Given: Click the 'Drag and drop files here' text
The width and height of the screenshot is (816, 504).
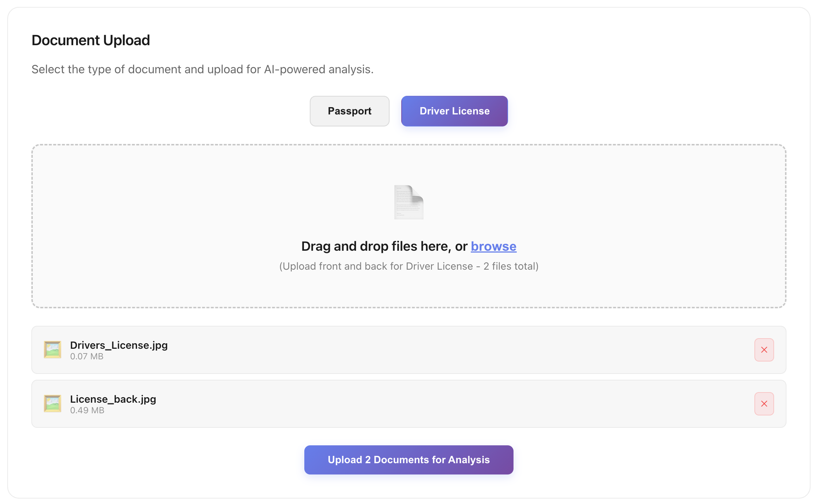Looking at the screenshot, I should click(384, 246).
